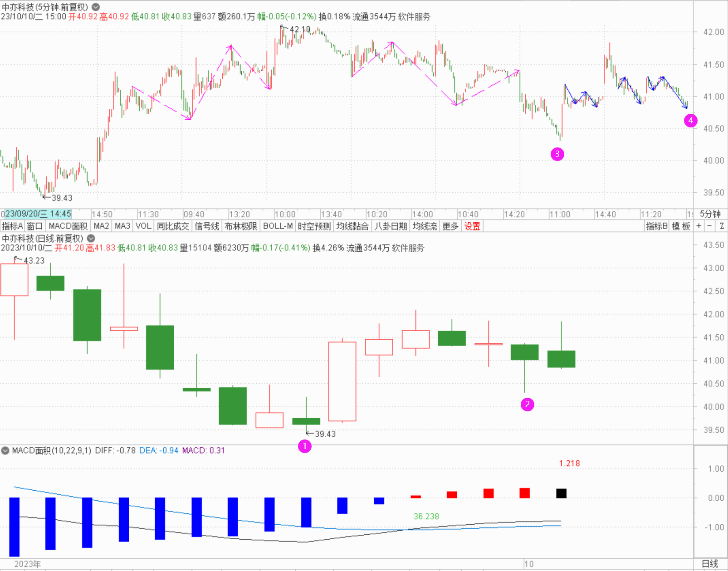Click the 日线 period label at bottom right
Screen dimensions: 728x571
[710, 564]
